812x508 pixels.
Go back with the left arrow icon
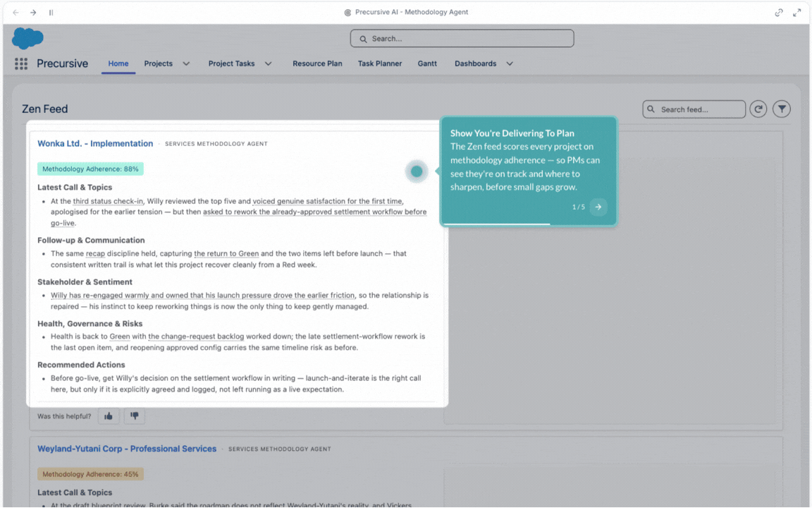coord(16,13)
